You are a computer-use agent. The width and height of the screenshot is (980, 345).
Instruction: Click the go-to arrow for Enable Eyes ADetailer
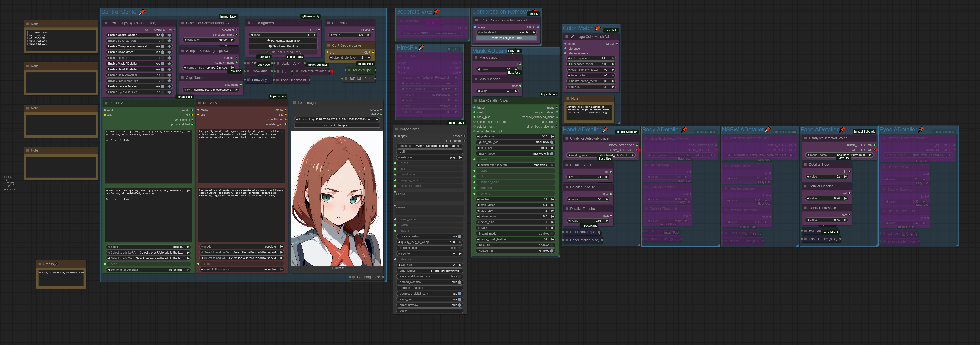(x=169, y=92)
